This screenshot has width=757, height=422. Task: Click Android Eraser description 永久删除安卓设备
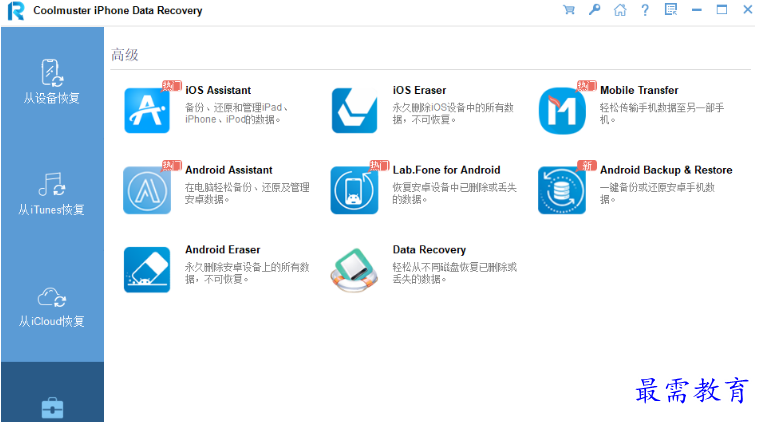click(x=247, y=273)
